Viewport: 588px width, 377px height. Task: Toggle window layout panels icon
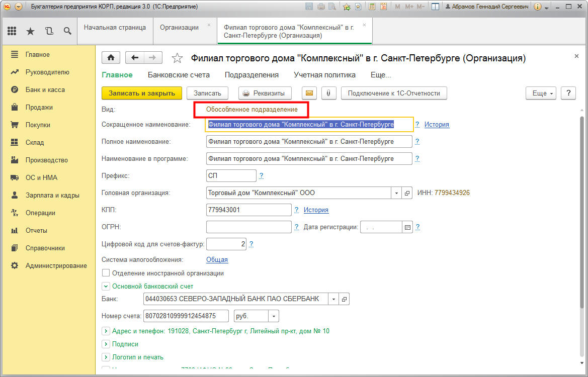coord(436,7)
